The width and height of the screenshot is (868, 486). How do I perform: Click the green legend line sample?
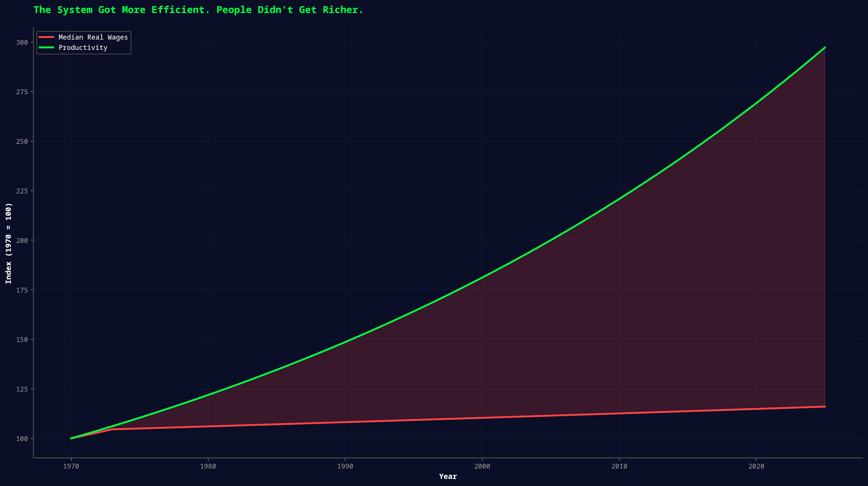tap(46, 47)
